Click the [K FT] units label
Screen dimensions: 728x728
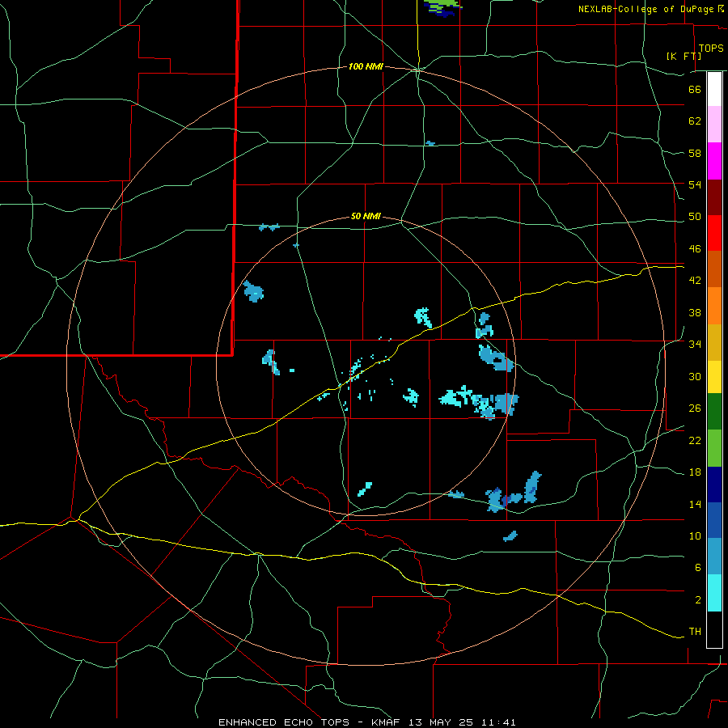(x=684, y=56)
